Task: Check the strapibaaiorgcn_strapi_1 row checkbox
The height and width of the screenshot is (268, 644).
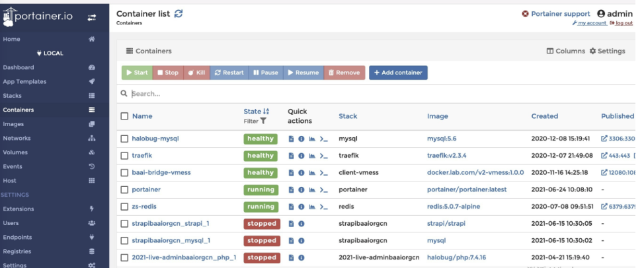Action: pos(124,224)
